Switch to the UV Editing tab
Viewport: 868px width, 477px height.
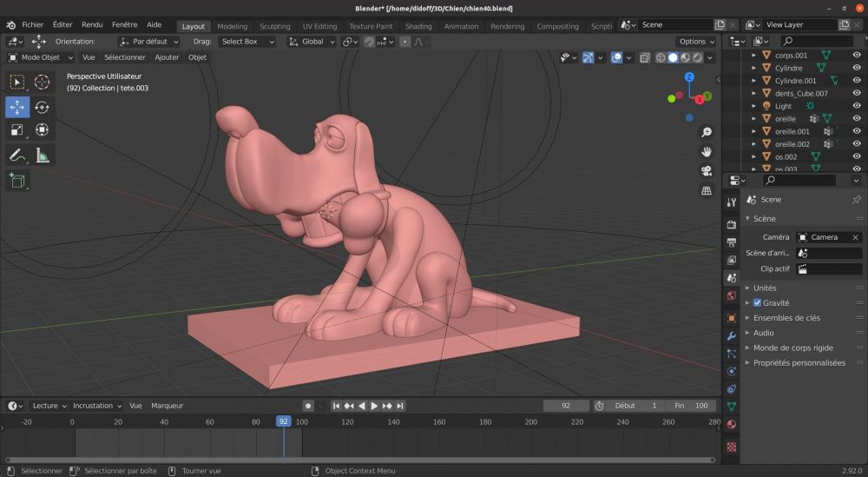(319, 27)
